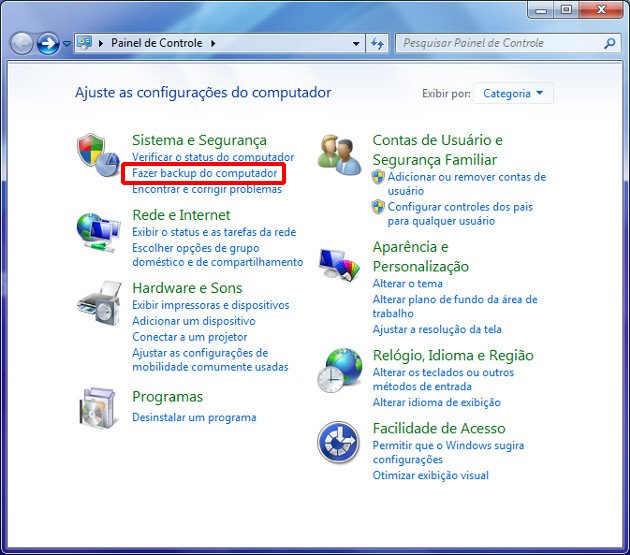Expand arrow before Painel de Controle breadcrumb
Image resolution: width=630 pixels, height=555 pixels.
point(101,43)
